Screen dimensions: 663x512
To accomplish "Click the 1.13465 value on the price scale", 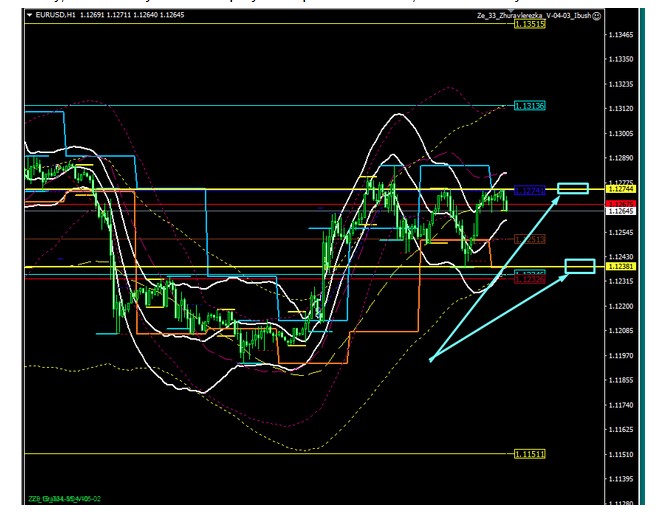I will coord(624,35).
